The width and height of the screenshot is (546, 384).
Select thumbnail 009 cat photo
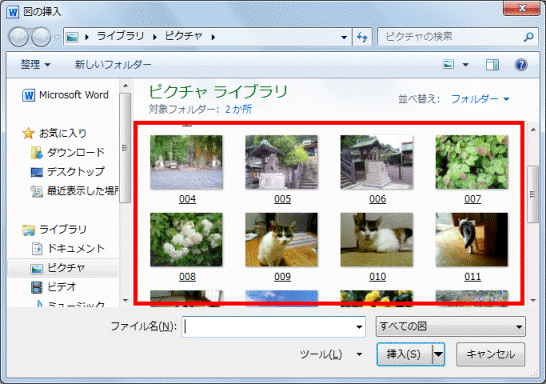click(x=282, y=240)
